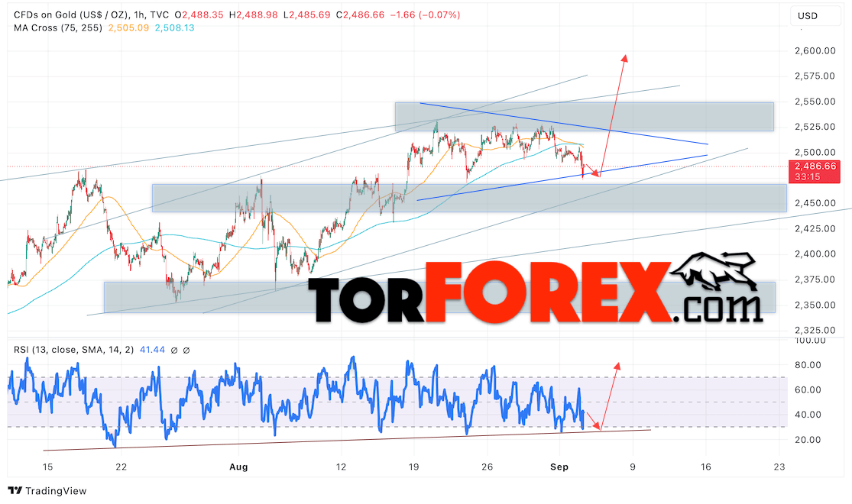Viewport: 852px width, 504px height.
Task: Click the 2,550.00 price axis label
Action: pyautogui.click(x=815, y=102)
